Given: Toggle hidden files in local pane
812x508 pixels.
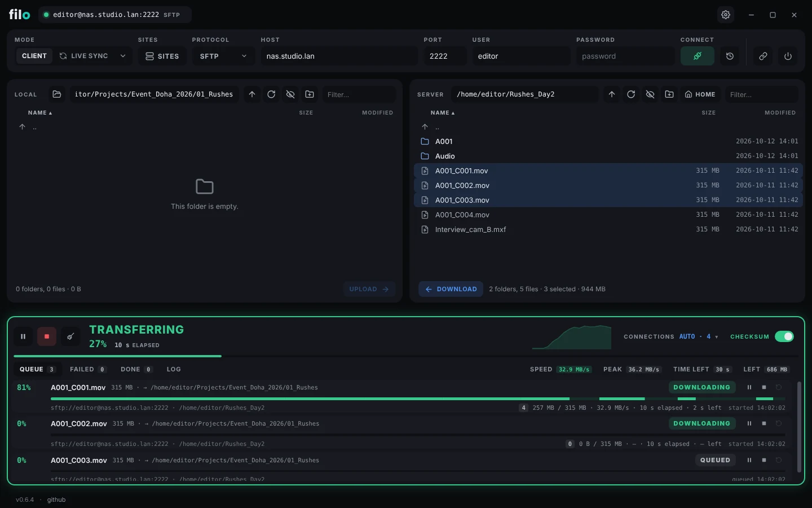Looking at the screenshot, I should 290,94.
